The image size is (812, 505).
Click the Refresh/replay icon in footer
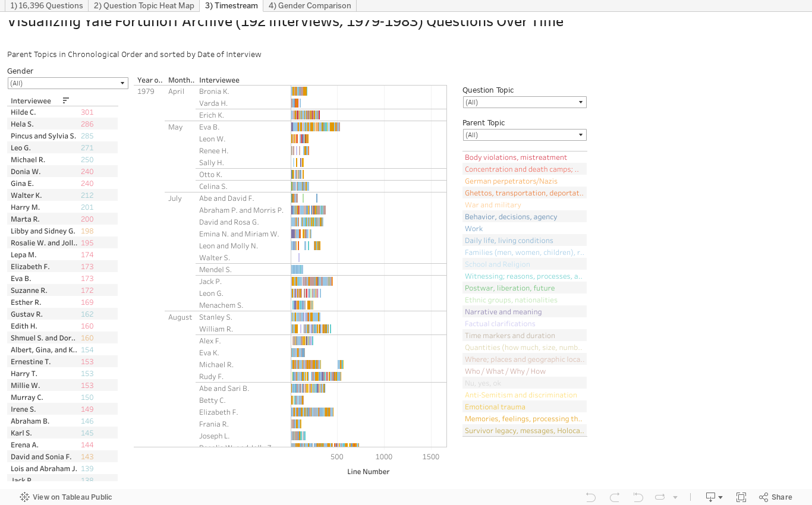[x=660, y=497]
